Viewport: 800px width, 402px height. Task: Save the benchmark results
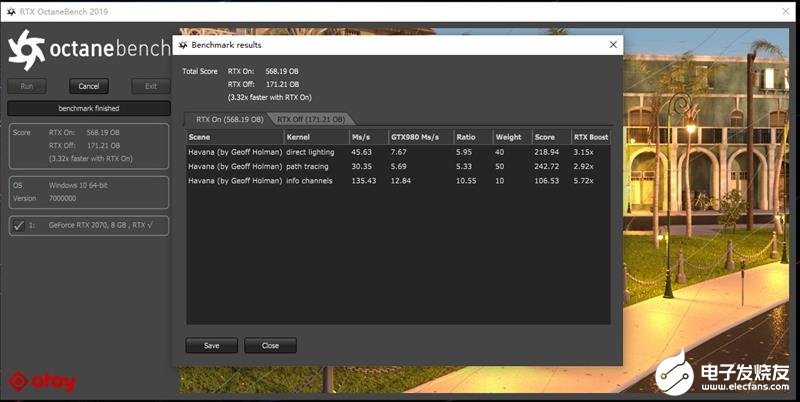tap(211, 345)
